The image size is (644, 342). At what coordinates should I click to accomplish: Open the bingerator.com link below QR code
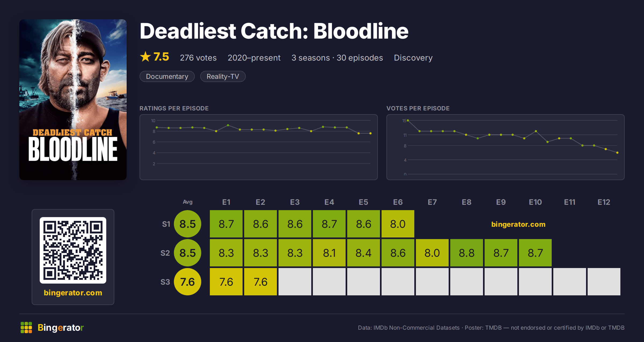point(73,292)
